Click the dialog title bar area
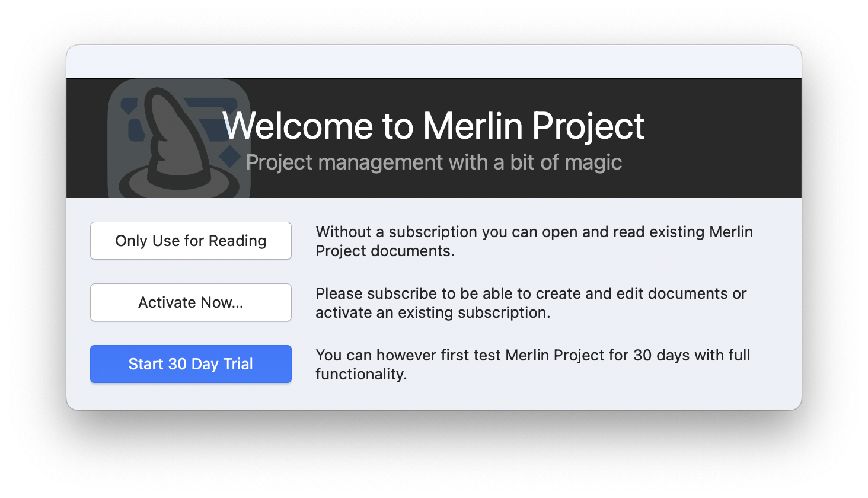The image size is (868, 498). (x=434, y=60)
